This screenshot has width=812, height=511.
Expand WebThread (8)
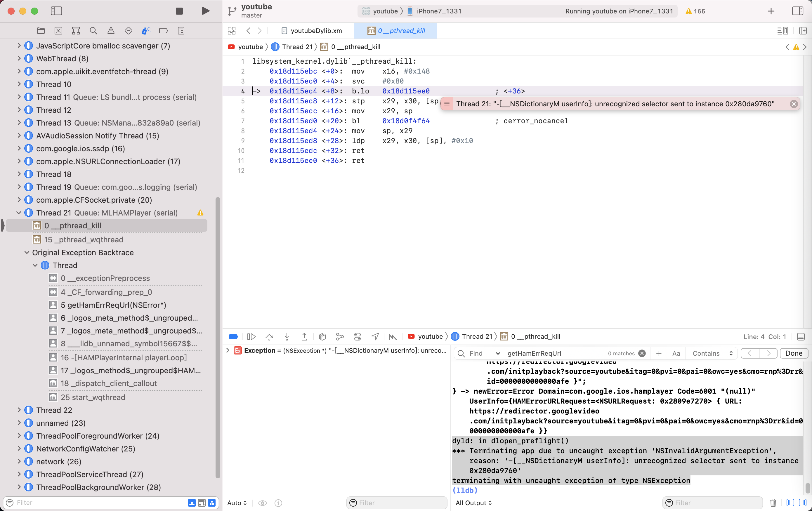[19, 58]
